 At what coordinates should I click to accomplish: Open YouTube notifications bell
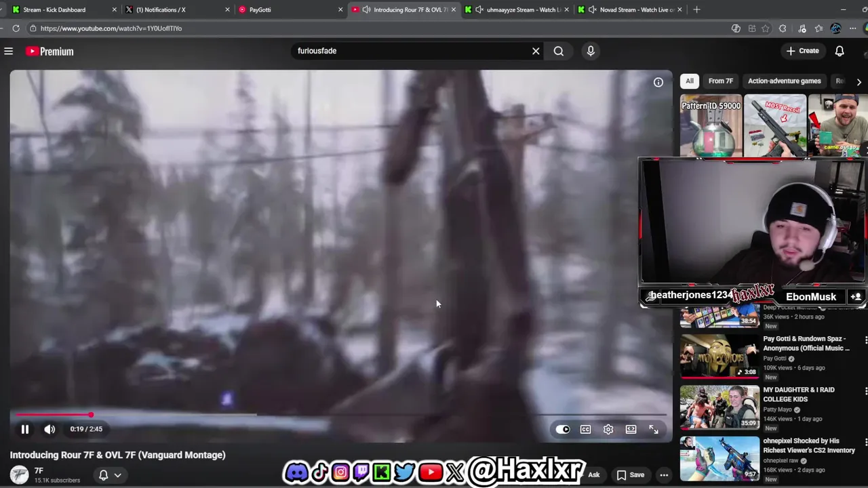coord(840,51)
